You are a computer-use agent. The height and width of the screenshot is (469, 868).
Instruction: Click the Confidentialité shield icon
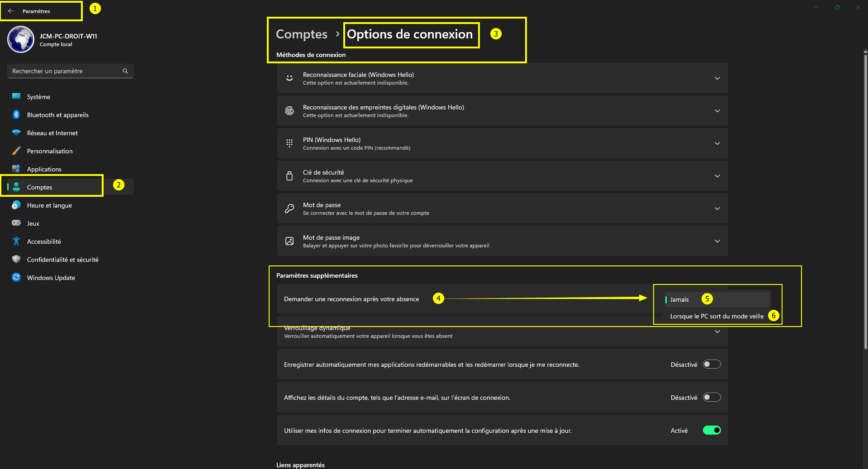tap(16, 259)
